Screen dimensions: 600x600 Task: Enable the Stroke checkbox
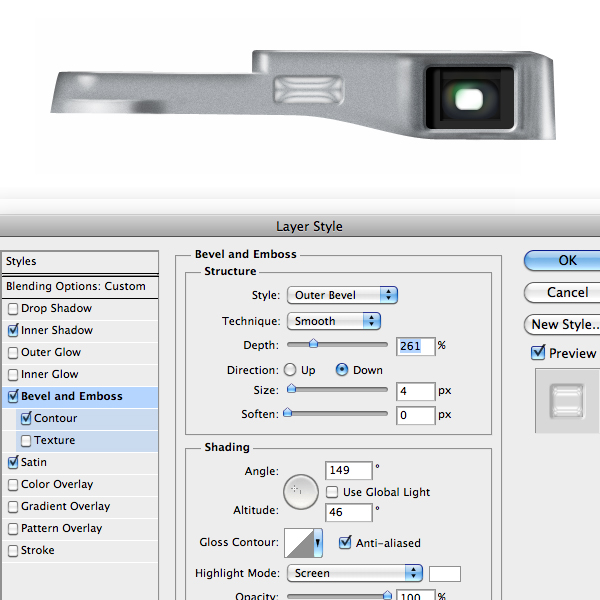(13, 551)
